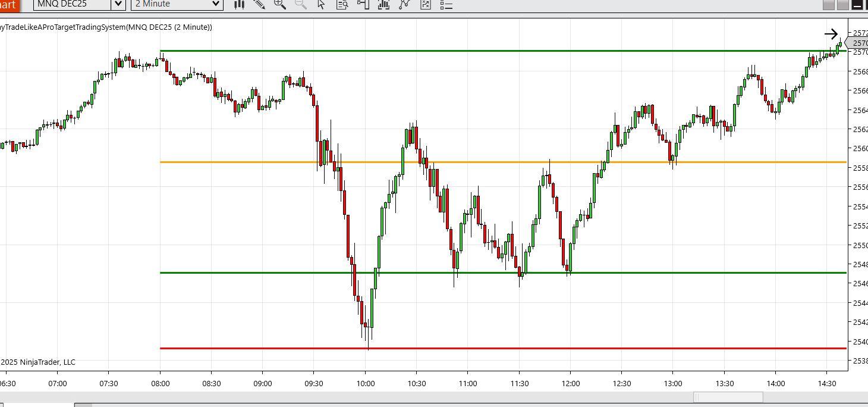This screenshot has height=407, width=868.
Task: Open the Strategies icon
Action: [x=404, y=4]
